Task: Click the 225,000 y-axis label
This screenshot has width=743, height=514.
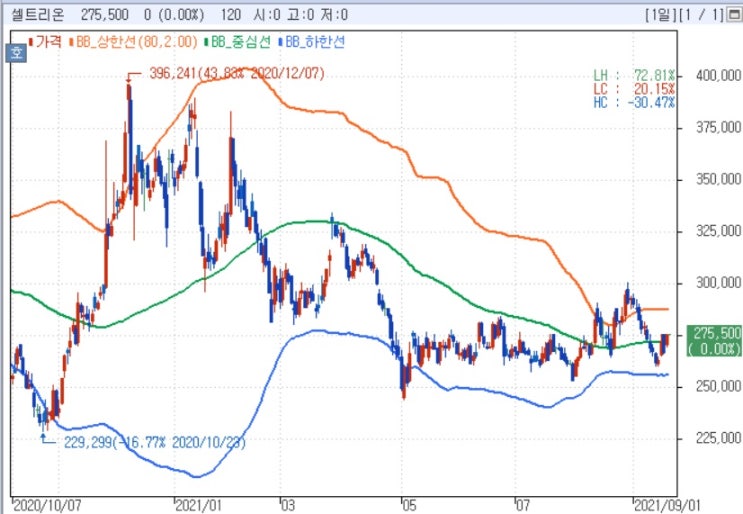Action: (718, 438)
